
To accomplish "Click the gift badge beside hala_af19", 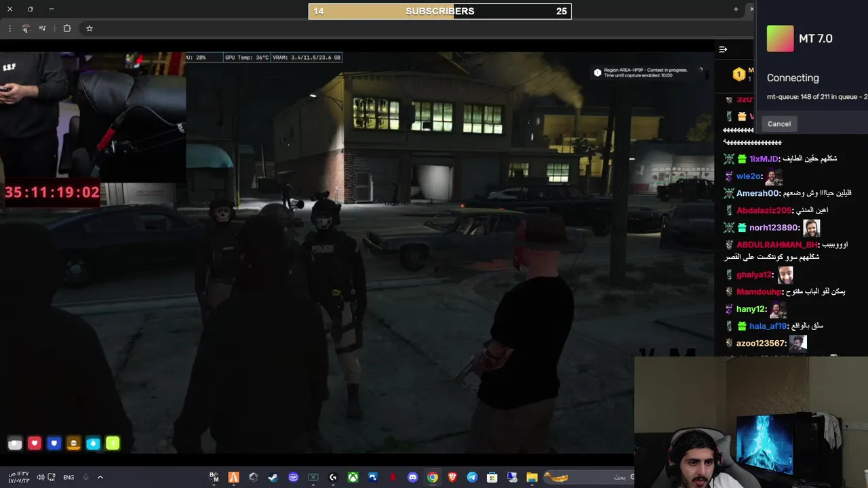I will (x=742, y=326).
